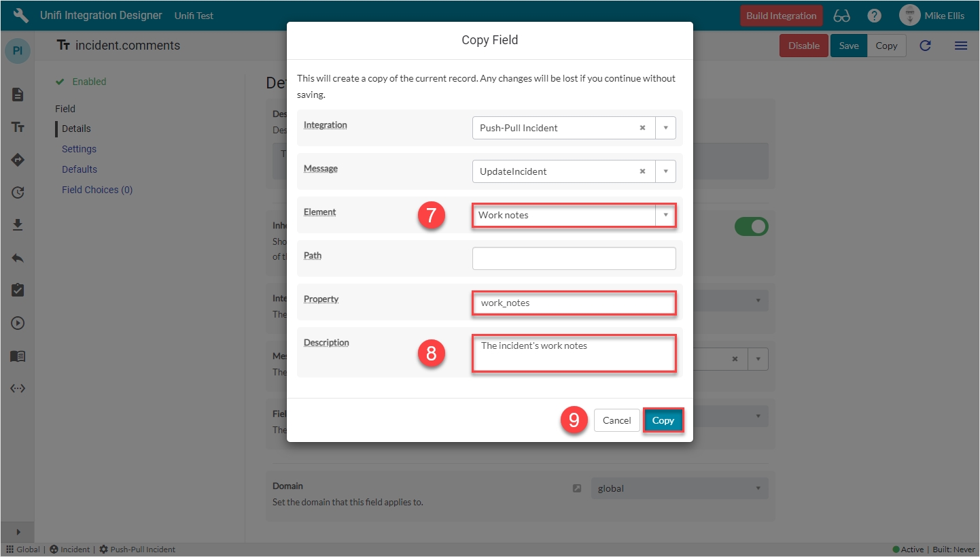Expand the Message dropdown arrow
The height and width of the screenshot is (557, 980).
[665, 171]
